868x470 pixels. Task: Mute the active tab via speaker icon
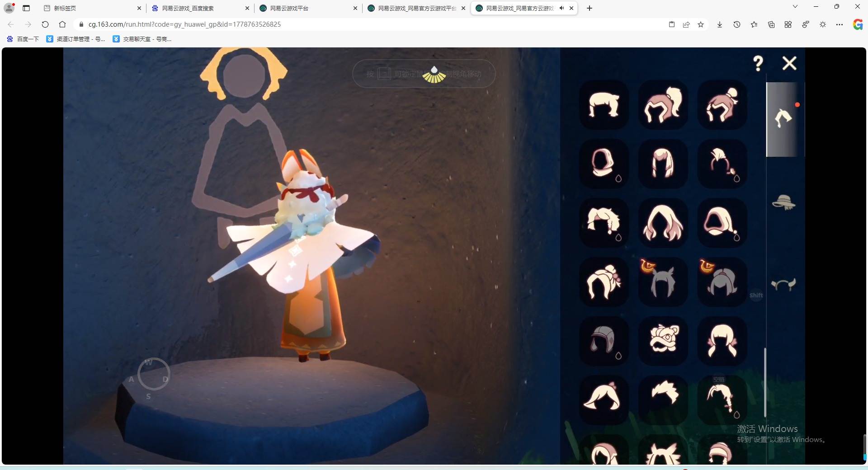pos(561,8)
